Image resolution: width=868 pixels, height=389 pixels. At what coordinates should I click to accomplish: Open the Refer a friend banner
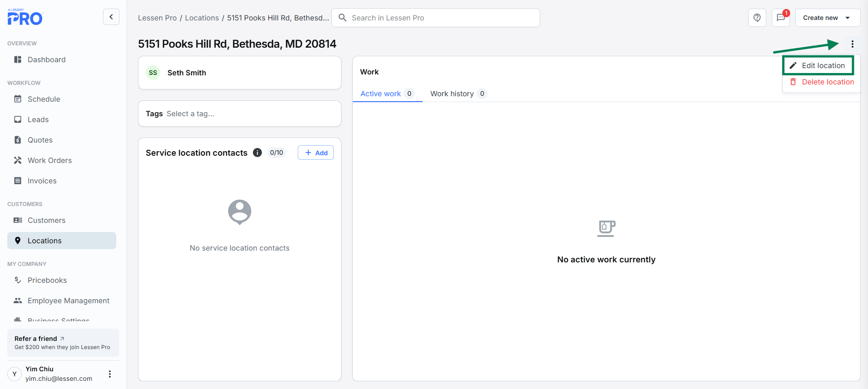pos(63,343)
